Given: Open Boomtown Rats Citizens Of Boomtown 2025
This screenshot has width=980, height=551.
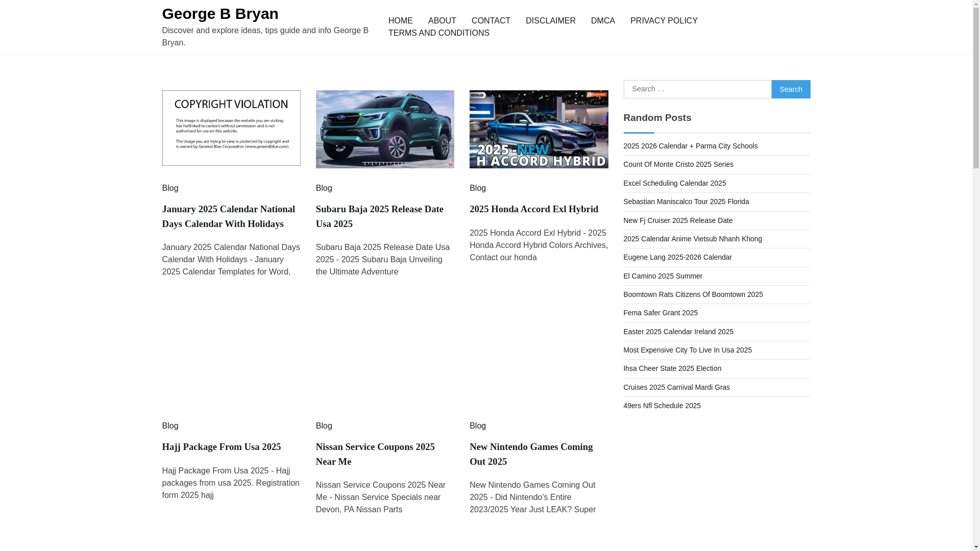Looking at the screenshot, I should pos(693,294).
